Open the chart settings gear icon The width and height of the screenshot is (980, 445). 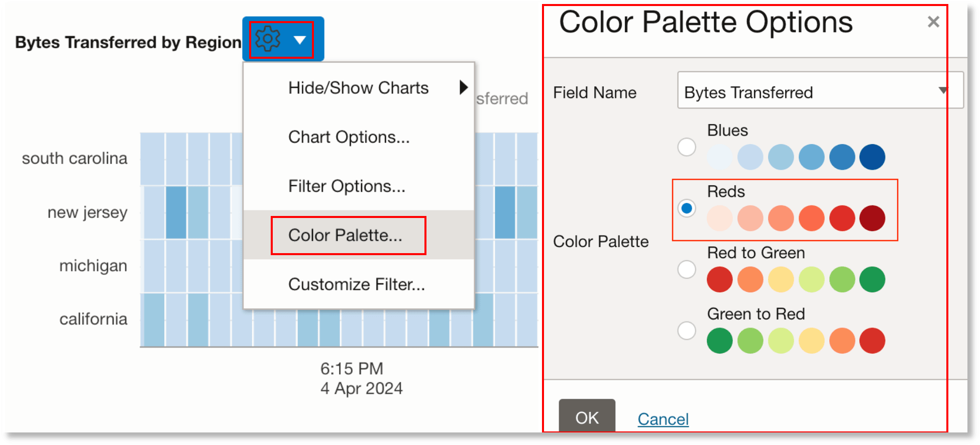[x=268, y=39]
